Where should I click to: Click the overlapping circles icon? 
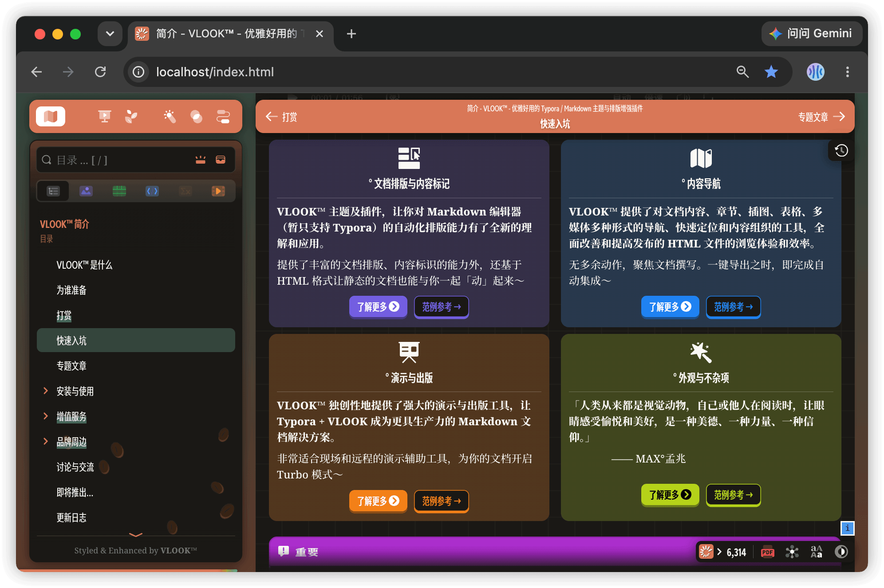(x=196, y=117)
